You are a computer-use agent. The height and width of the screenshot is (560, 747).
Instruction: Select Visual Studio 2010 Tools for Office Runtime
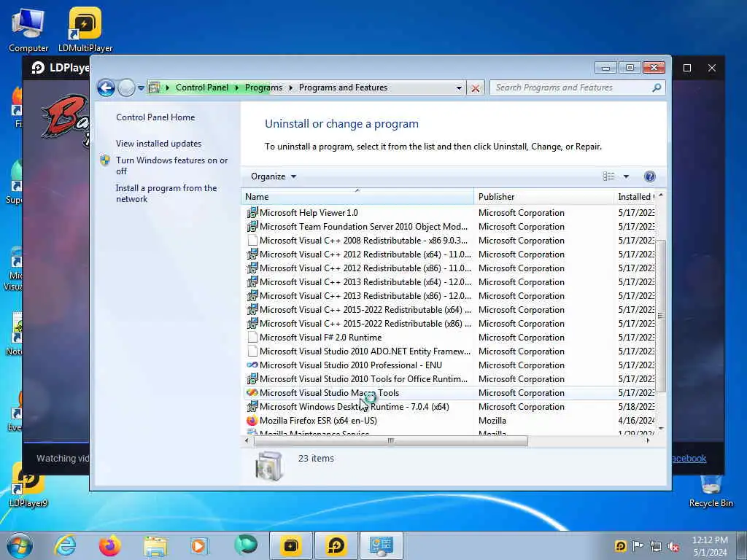363,379
